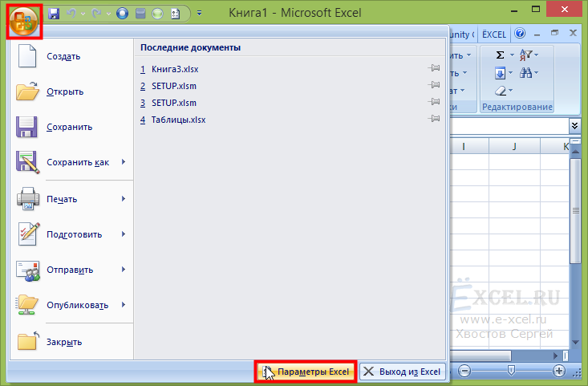Click the zoom out minus button
588x386 pixels.
tap(464, 371)
